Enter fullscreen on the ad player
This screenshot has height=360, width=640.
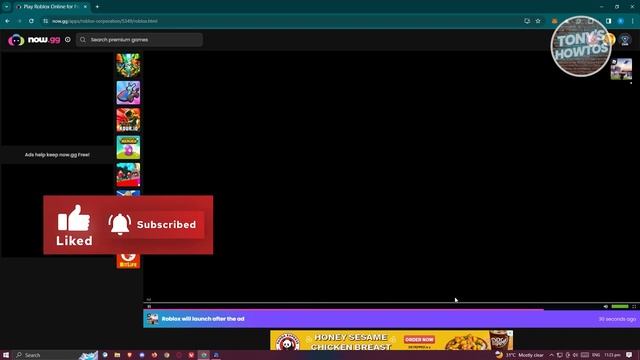click(x=634, y=307)
